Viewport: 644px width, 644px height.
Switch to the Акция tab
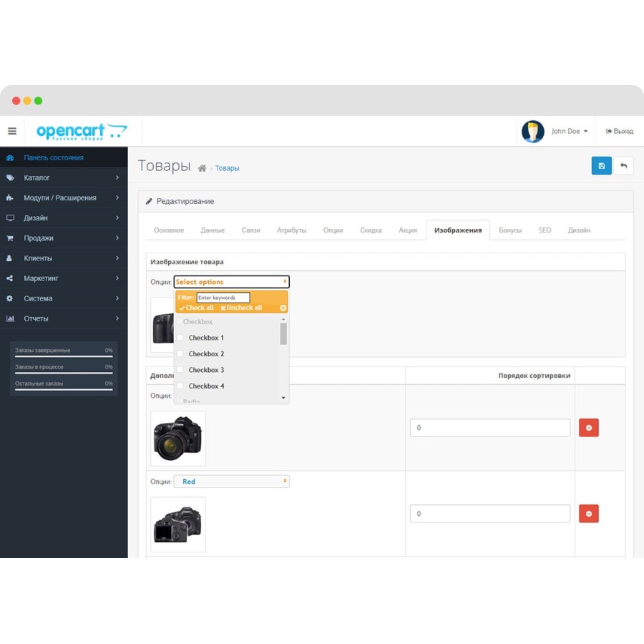coord(407,230)
